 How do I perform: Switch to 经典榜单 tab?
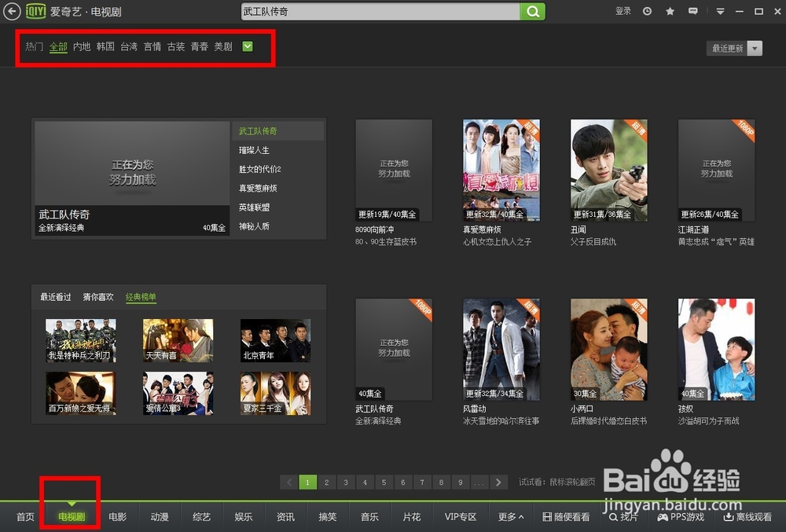tap(141, 297)
